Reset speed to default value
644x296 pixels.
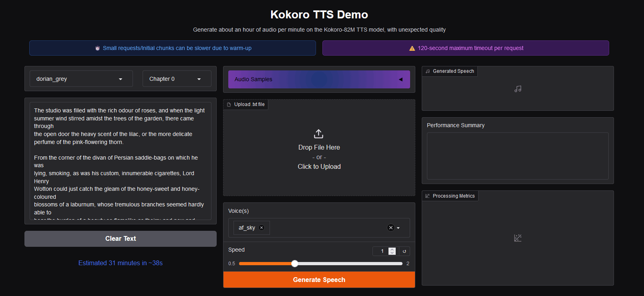tap(404, 251)
